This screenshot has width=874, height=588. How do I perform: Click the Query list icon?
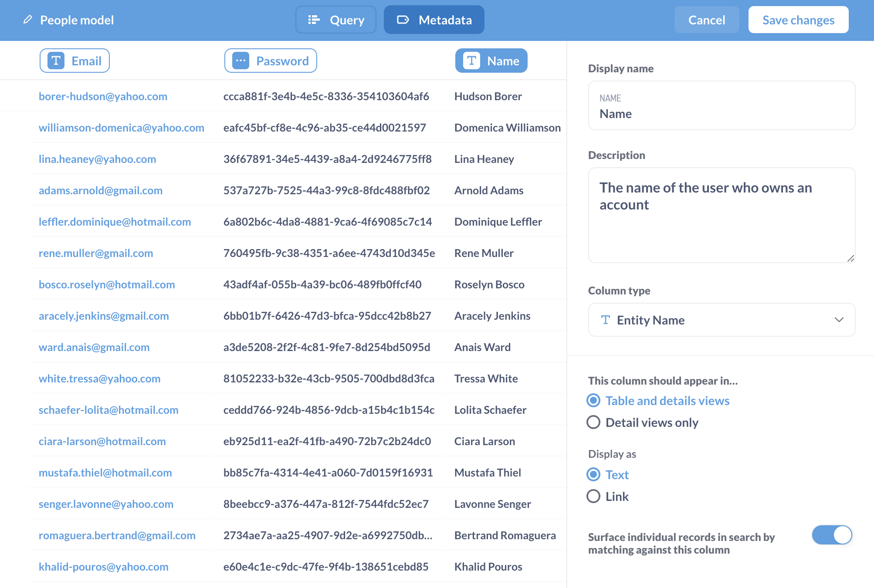coord(314,20)
